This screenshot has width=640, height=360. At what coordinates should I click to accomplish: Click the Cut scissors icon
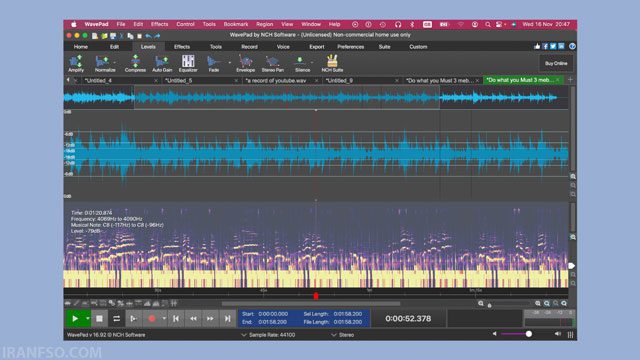(122, 36)
